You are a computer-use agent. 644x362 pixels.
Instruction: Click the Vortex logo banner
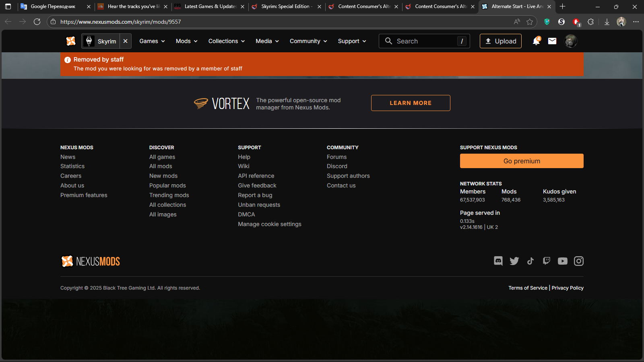[221, 103]
